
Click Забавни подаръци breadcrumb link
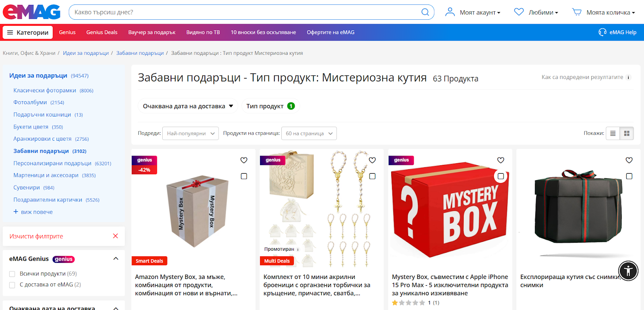pos(140,53)
